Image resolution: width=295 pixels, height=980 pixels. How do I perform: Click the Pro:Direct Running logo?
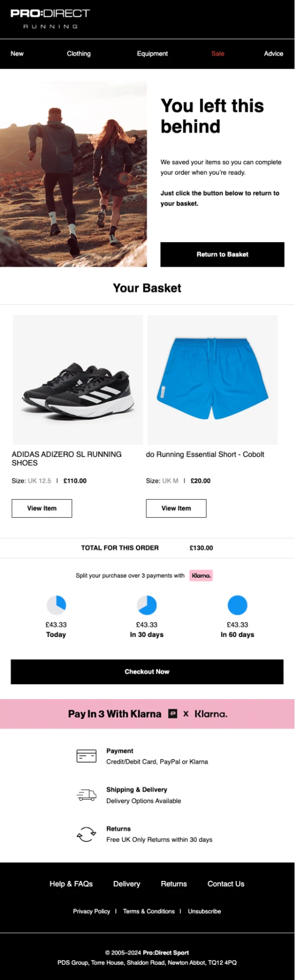click(50, 19)
